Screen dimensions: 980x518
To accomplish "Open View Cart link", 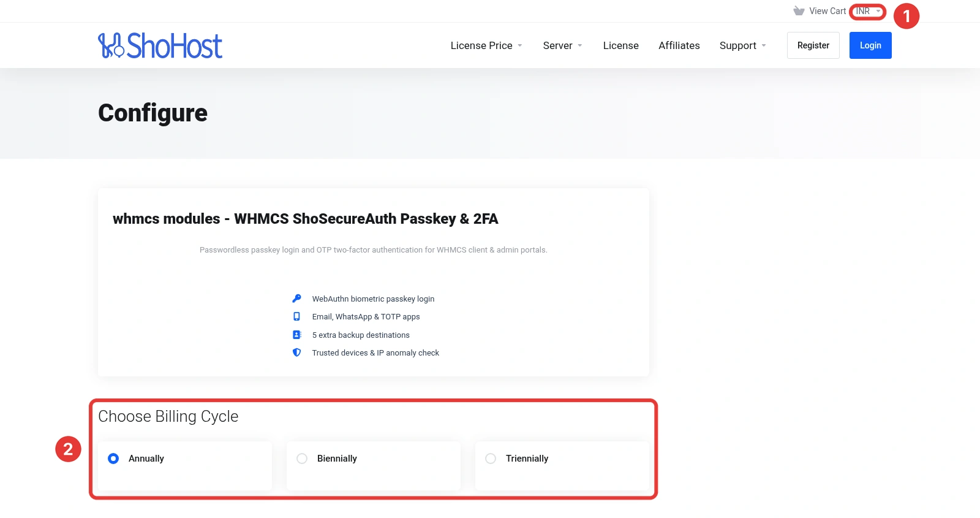I will click(x=827, y=11).
